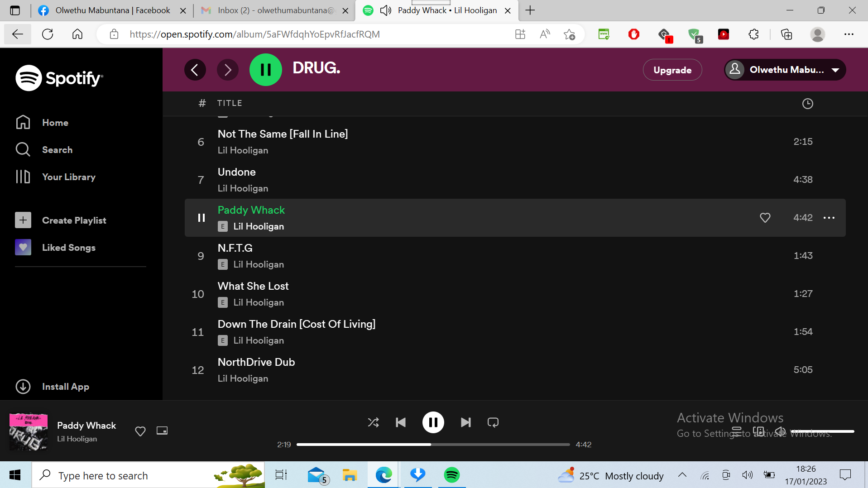
Task: Click the browser back arrow
Action: pyautogui.click(x=18, y=34)
